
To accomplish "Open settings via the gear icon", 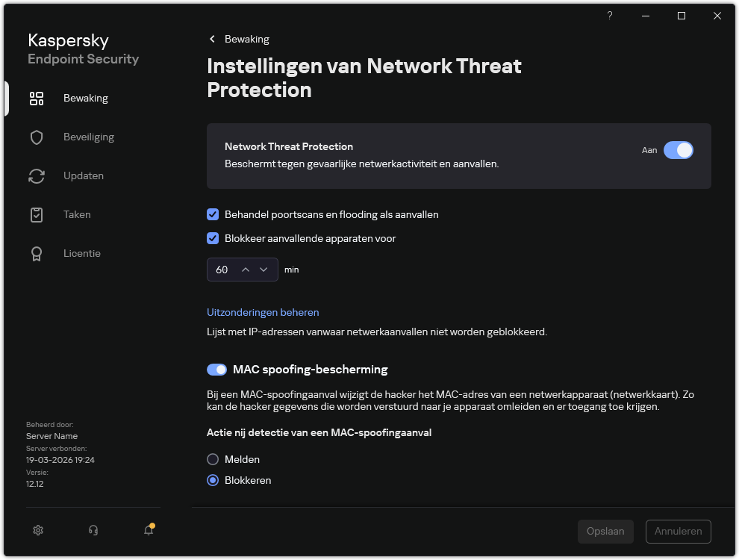I will (38, 530).
